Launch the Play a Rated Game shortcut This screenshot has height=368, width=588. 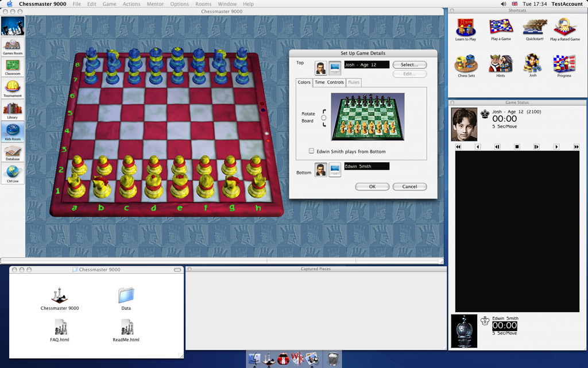pyautogui.click(x=565, y=29)
